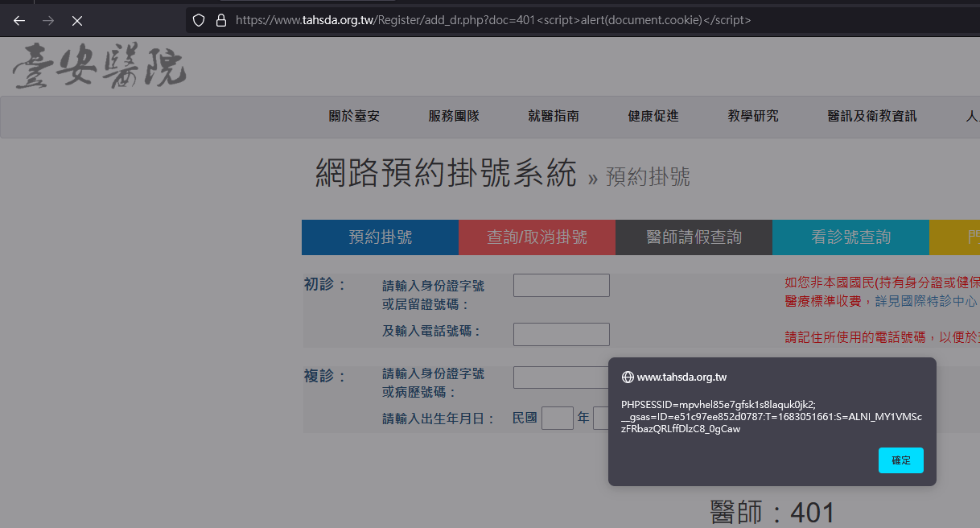Image resolution: width=980 pixels, height=528 pixels.
Task: Click the browser back arrow
Action: [19, 21]
